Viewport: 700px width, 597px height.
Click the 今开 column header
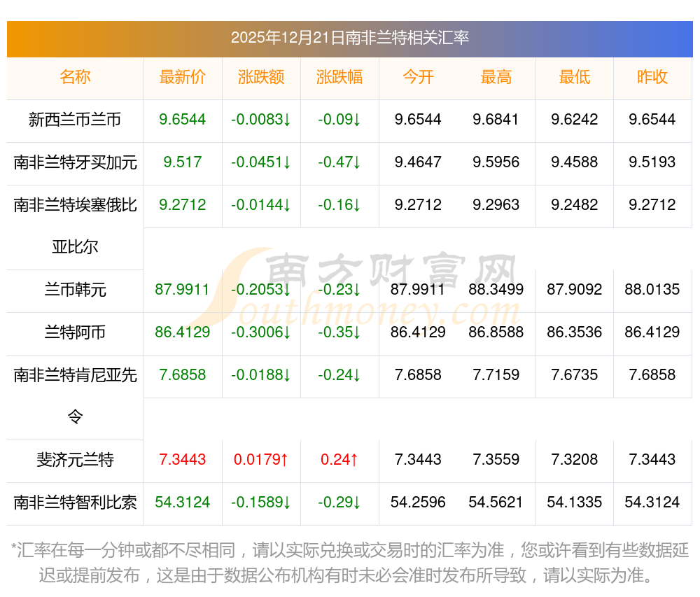[418, 77]
